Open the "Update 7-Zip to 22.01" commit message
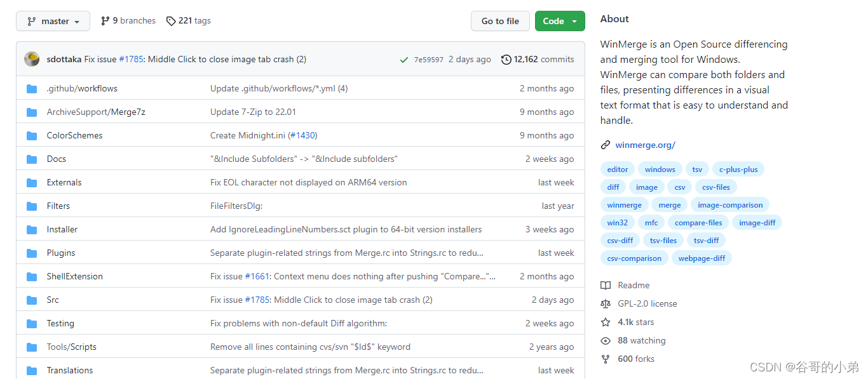 point(253,112)
